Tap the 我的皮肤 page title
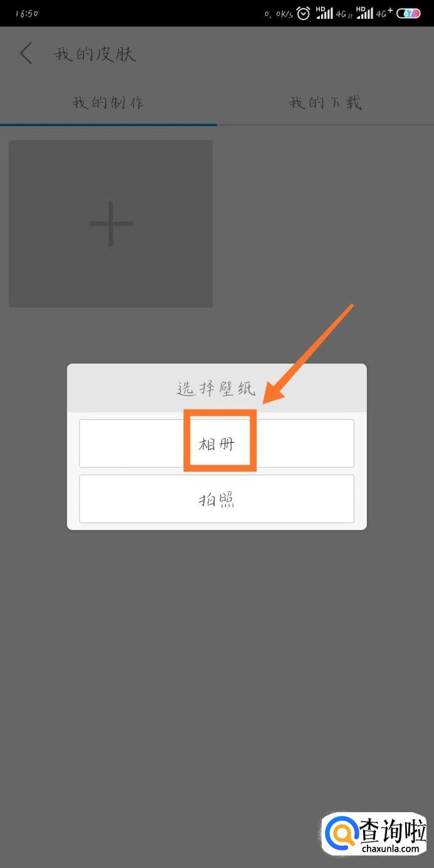 tap(95, 54)
